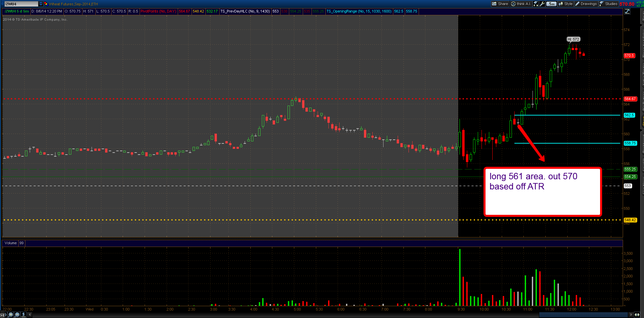Click the /ZWU4 5 d 5m chart label
Image resolution: width=644 pixels, height=318 pixels.
(x=17, y=11)
